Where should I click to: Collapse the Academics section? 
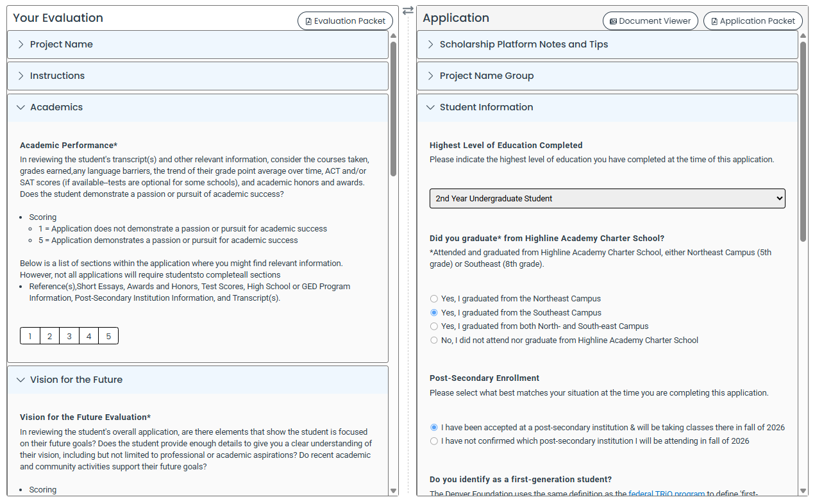(197, 107)
